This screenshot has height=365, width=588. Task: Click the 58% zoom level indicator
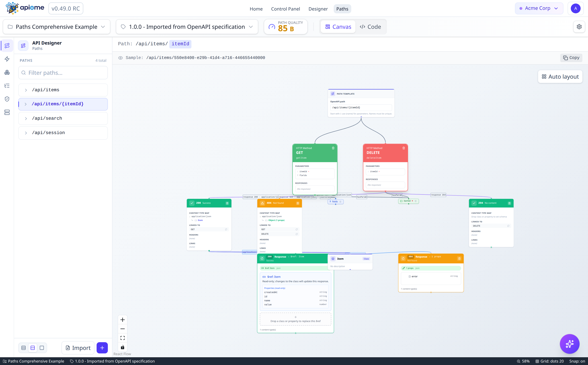coord(523,361)
